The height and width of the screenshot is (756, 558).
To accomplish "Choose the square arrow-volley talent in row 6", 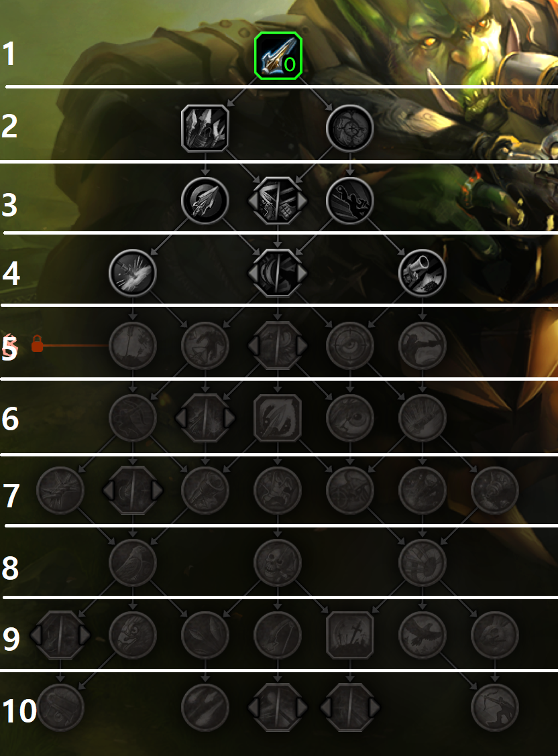I will click(277, 418).
